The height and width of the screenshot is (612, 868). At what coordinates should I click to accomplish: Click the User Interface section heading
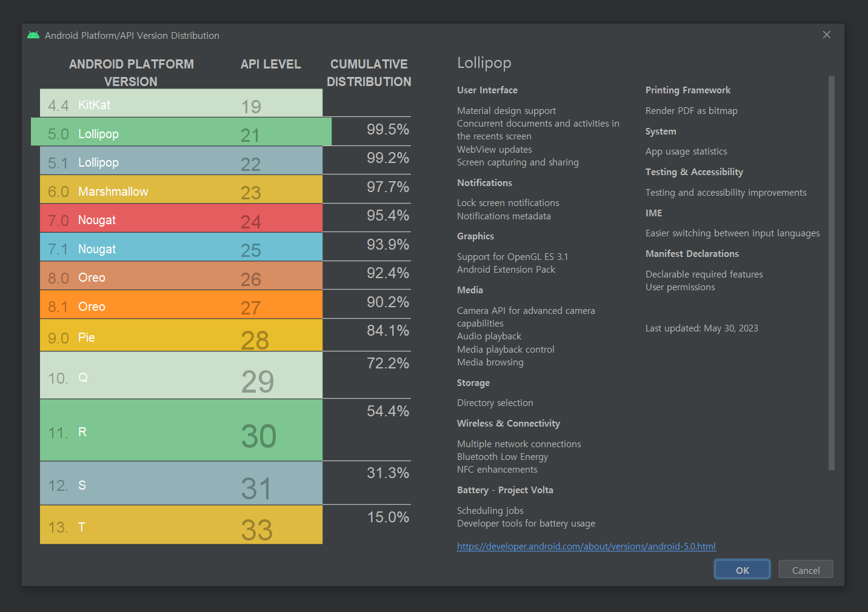tap(487, 90)
